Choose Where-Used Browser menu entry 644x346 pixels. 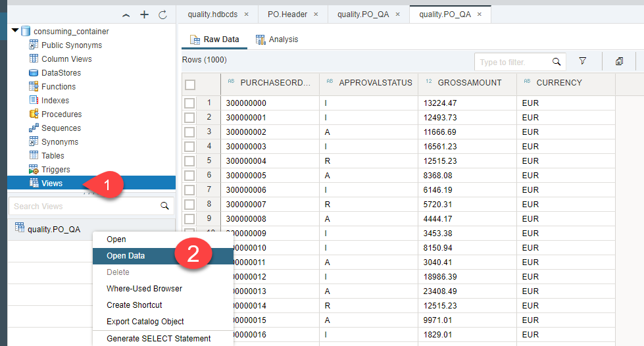pyautogui.click(x=163, y=289)
